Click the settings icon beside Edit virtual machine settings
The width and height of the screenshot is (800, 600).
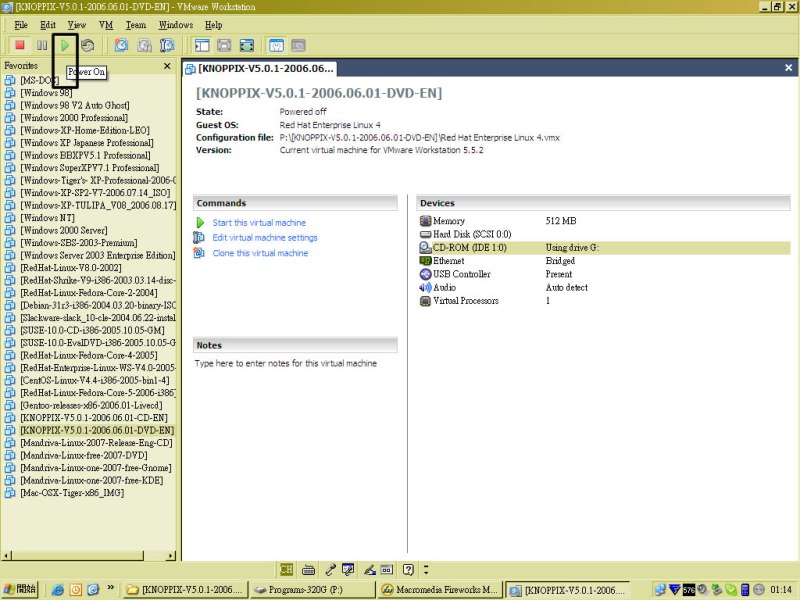[x=199, y=237]
